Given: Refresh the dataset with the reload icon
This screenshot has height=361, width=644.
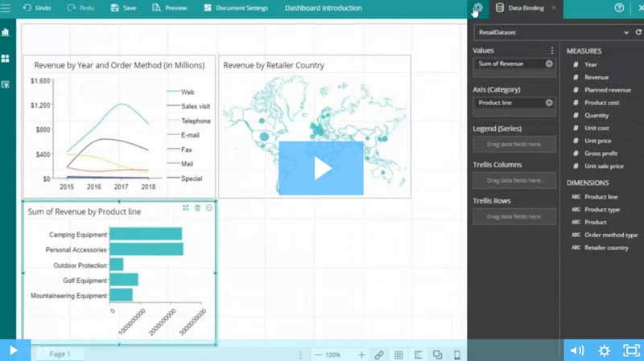Looking at the screenshot, I should pos(638,32).
